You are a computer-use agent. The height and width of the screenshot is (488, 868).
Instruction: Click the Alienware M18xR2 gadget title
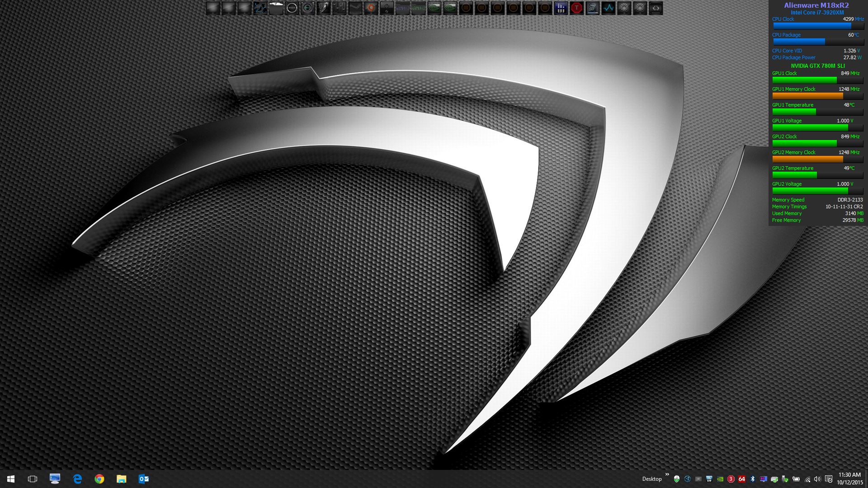click(816, 5)
